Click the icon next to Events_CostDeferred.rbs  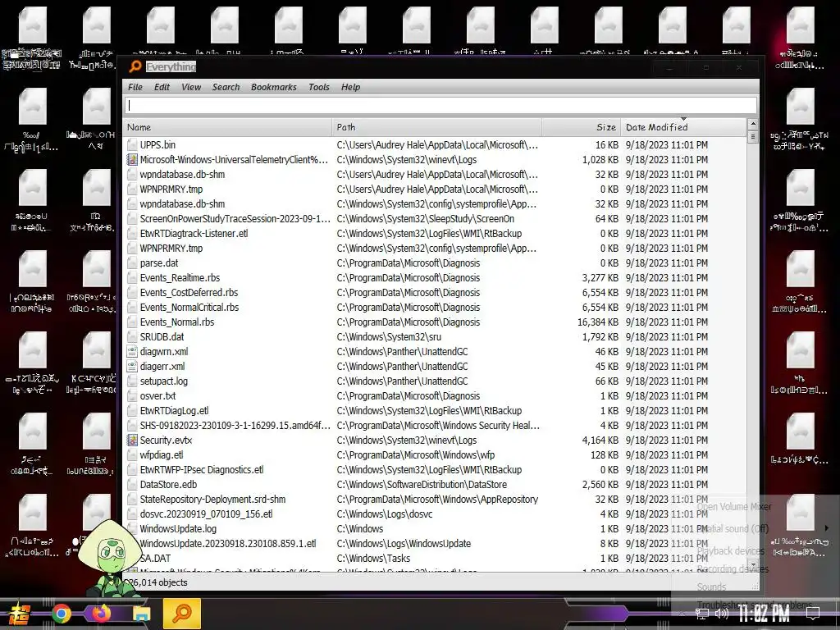(x=132, y=293)
